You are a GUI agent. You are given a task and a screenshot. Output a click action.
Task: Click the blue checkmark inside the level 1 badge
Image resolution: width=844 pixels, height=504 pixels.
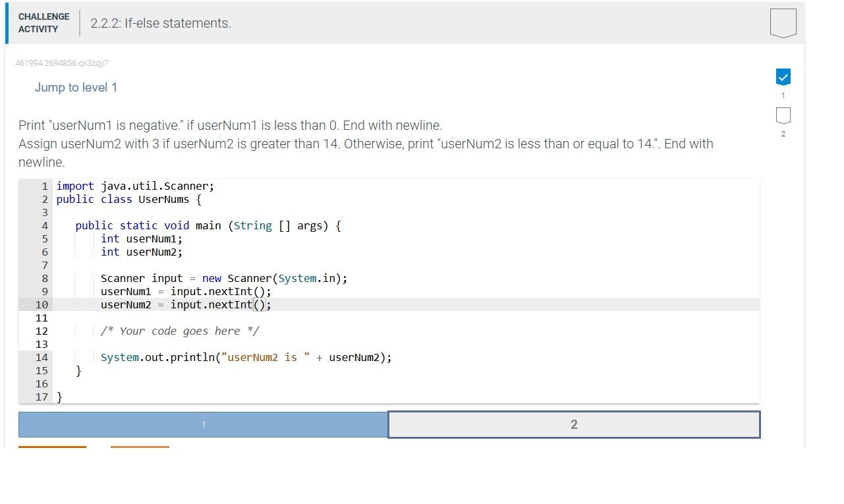[x=783, y=76]
